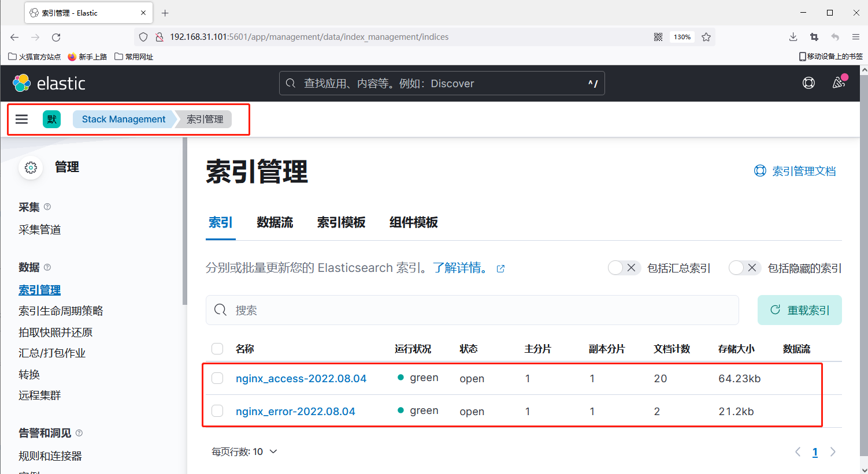868x474 pixels.
Task: Click the 重载索引 button
Action: 799,310
